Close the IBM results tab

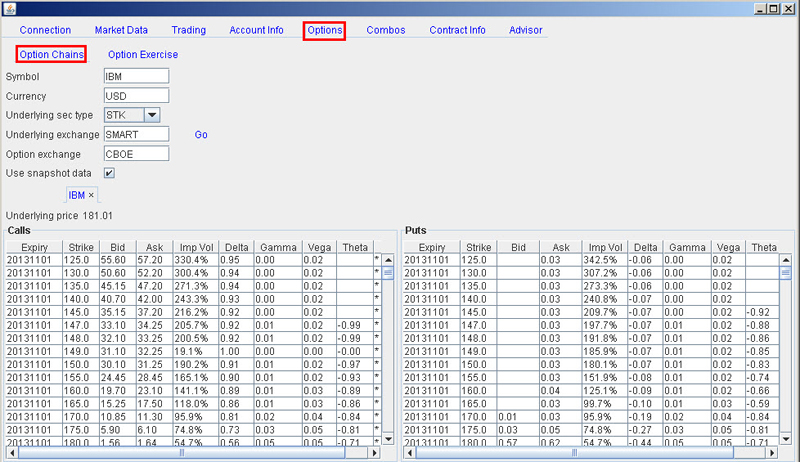(91, 195)
